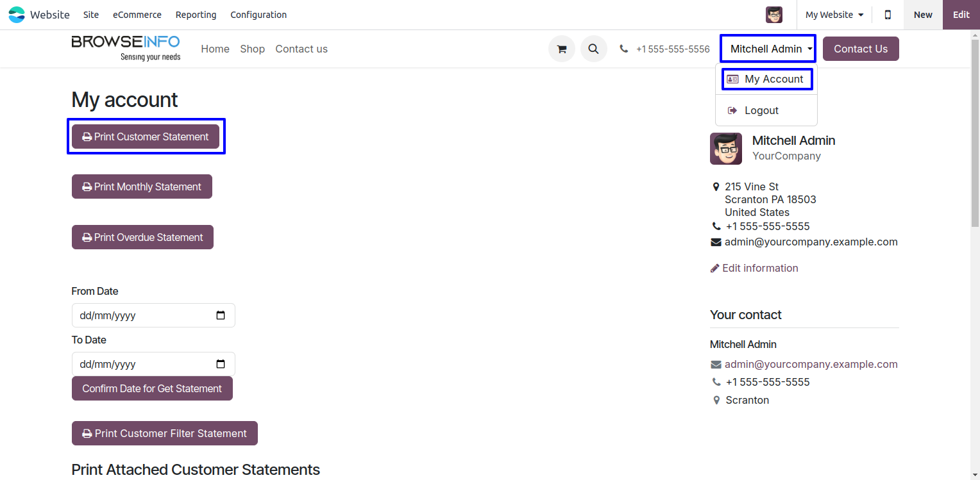Screen dimensions: 980x480
Task: Open the Odoo Website app logo
Action: (x=17, y=15)
